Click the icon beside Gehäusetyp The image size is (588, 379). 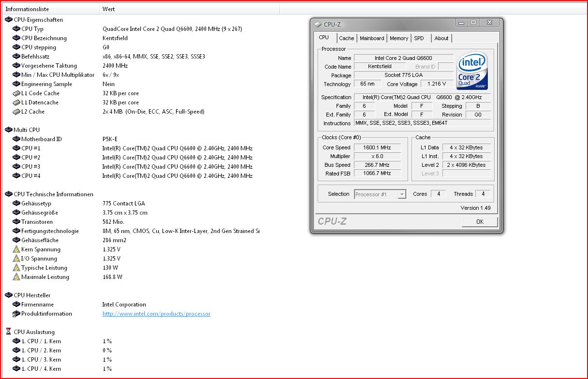pos(16,204)
